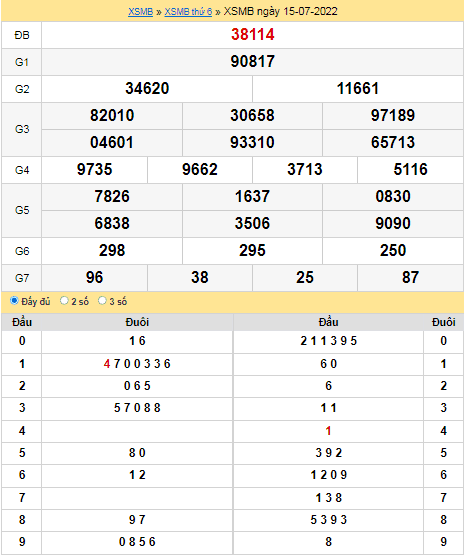Viewport: 468px width, 558px height.
Task: Click G2 result 34620
Action: [x=148, y=89]
